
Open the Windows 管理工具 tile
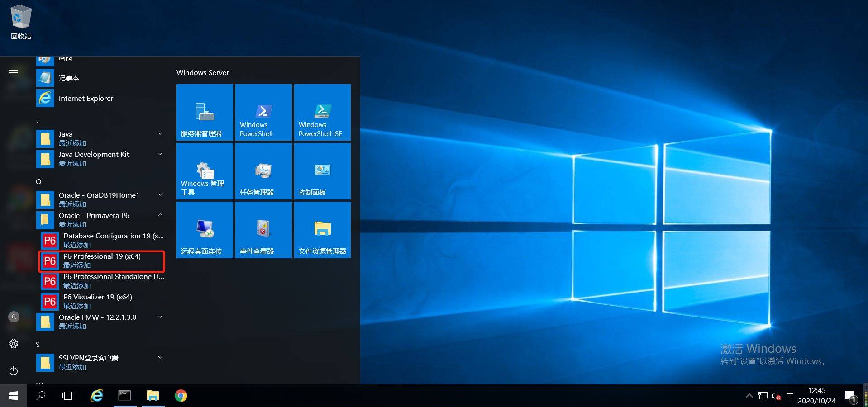[x=205, y=171]
